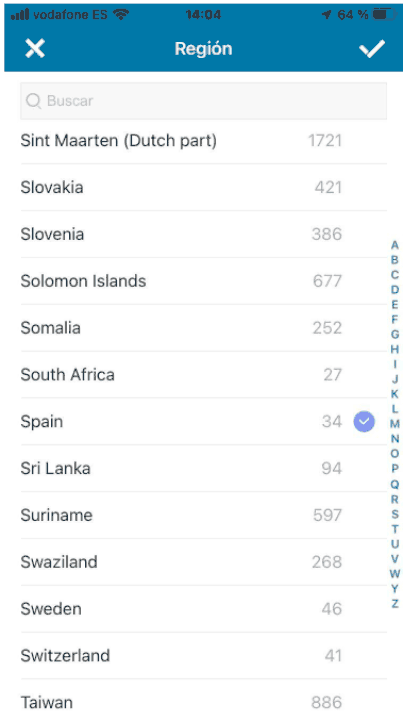
Task: Jump to letter S in index
Action: [395, 514]
